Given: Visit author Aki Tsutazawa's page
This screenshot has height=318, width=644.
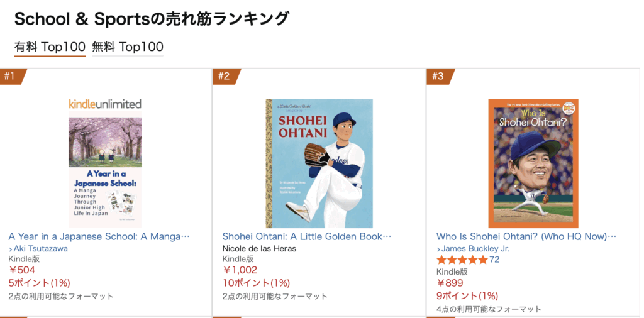Looking at the screenshot, I should (40, 248).
